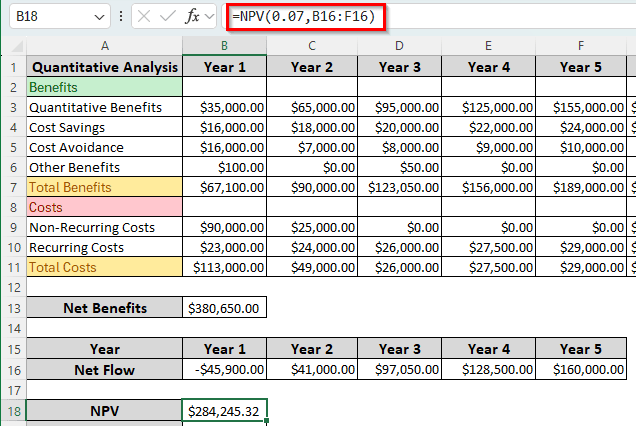Select column C header
Screen dimensions: 636x426
tap(312, 46)
